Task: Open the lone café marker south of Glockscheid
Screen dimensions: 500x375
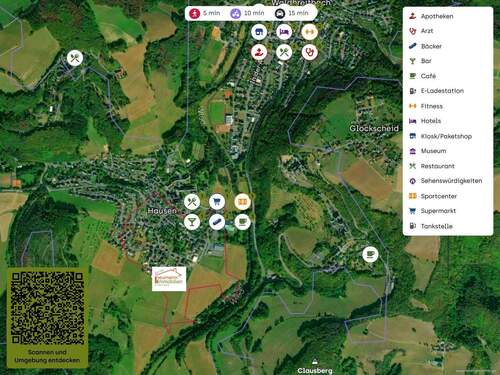Action: tap(370, 255)
